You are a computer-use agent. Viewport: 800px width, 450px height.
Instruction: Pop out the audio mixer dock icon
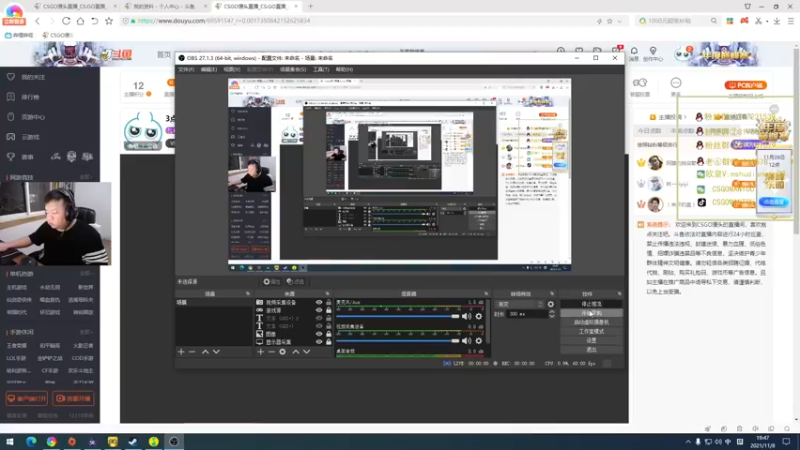(486, 294)
